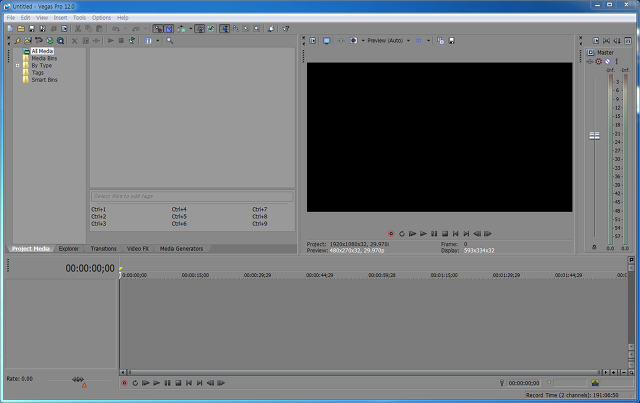Select the Tags folder
The image size is (640, 403).
pyautogui.click(x=38, y=73)
